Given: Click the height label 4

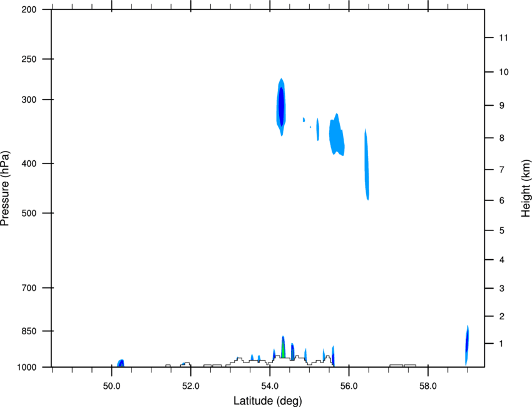Looking at the screenshot, I should coord(502,260).
